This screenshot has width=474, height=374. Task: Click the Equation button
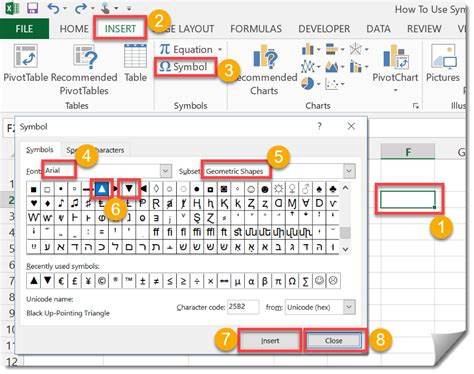click(186, 50)
